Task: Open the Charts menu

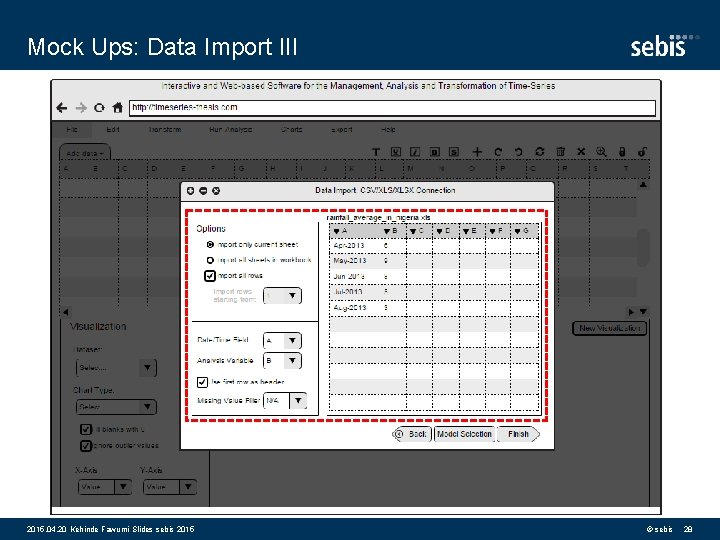Action: pos(292,130)
